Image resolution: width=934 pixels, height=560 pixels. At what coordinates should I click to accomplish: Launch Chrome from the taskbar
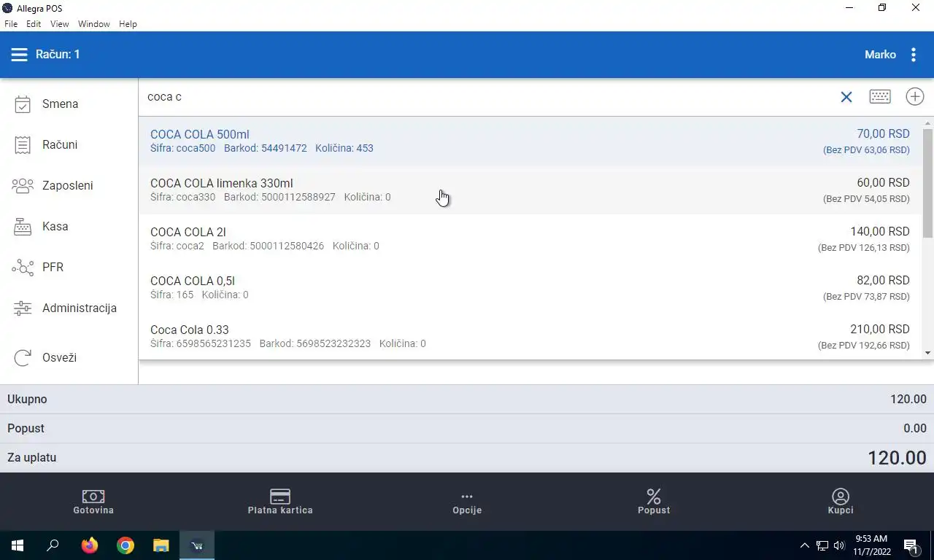(x=126, y=545)
